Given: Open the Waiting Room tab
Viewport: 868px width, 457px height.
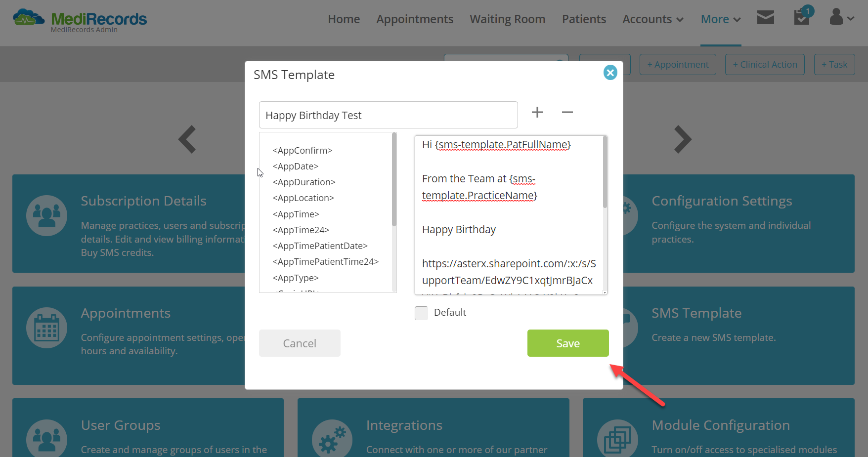Looking at the screenshot, I should (508, 19).
